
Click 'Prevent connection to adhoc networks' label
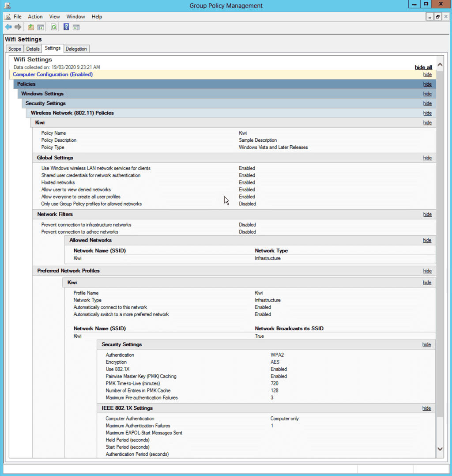tap(80, 232)
